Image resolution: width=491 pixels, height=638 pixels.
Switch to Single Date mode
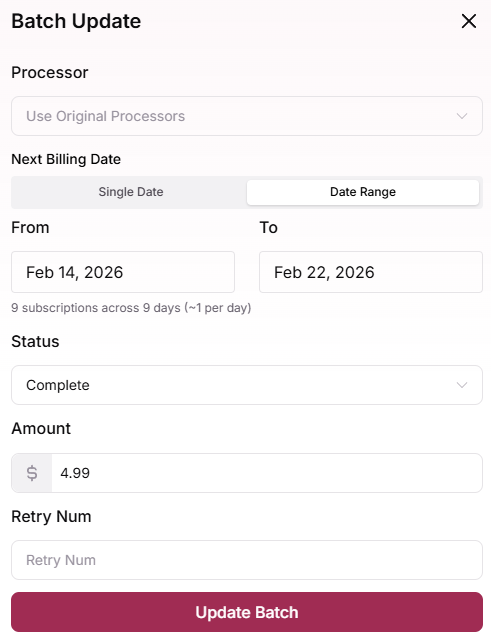(131, 192)
